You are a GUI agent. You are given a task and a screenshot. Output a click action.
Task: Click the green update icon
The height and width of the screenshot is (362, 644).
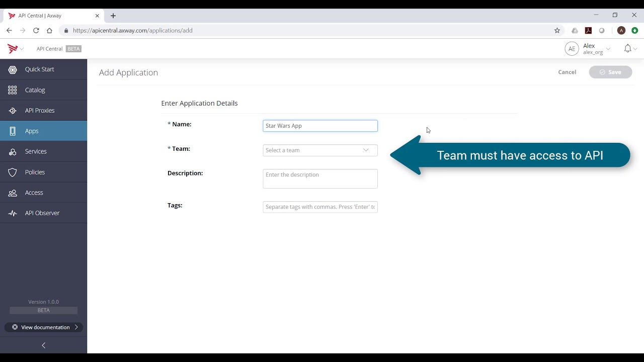tap(635, 31)
